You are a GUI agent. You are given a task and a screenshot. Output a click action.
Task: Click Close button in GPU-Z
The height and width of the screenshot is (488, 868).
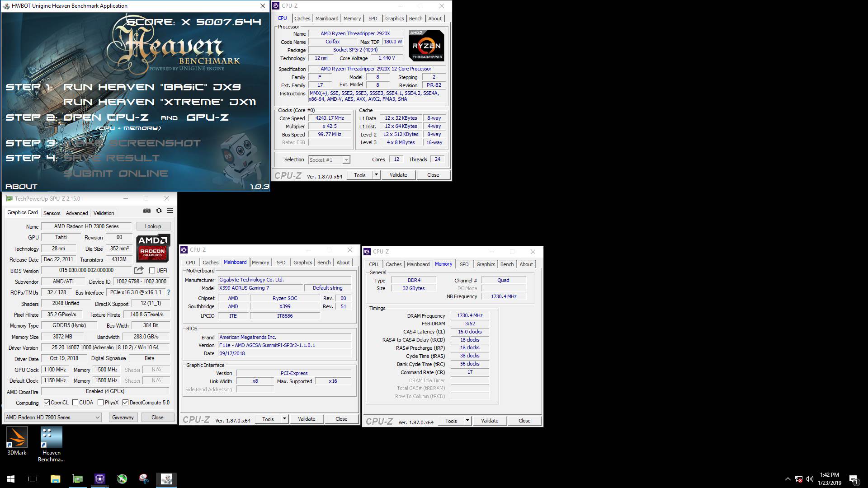pyautogui.click(x=157, y=418)
